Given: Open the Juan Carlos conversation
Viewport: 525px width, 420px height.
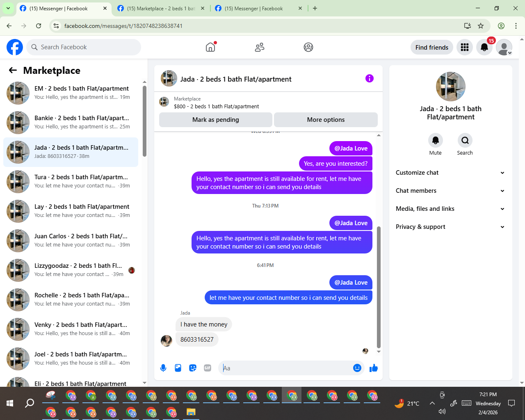Looking at the screenshot, I should tap(71, 241).
